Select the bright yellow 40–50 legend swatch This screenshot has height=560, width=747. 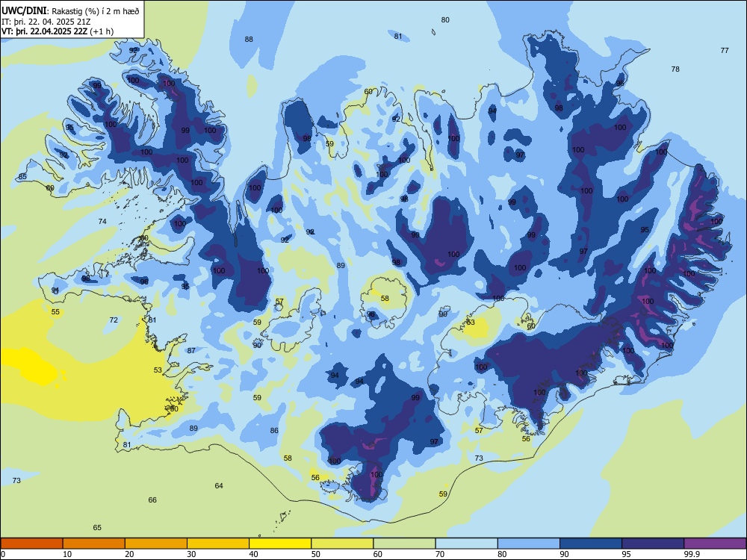tap(280, 544)
